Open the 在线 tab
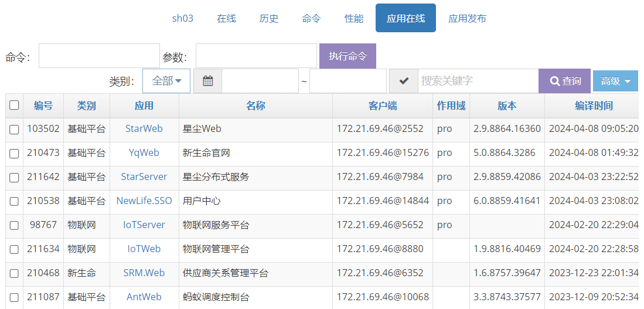The width and height of the screenshot is (644, 309). (x=226, y=19)
